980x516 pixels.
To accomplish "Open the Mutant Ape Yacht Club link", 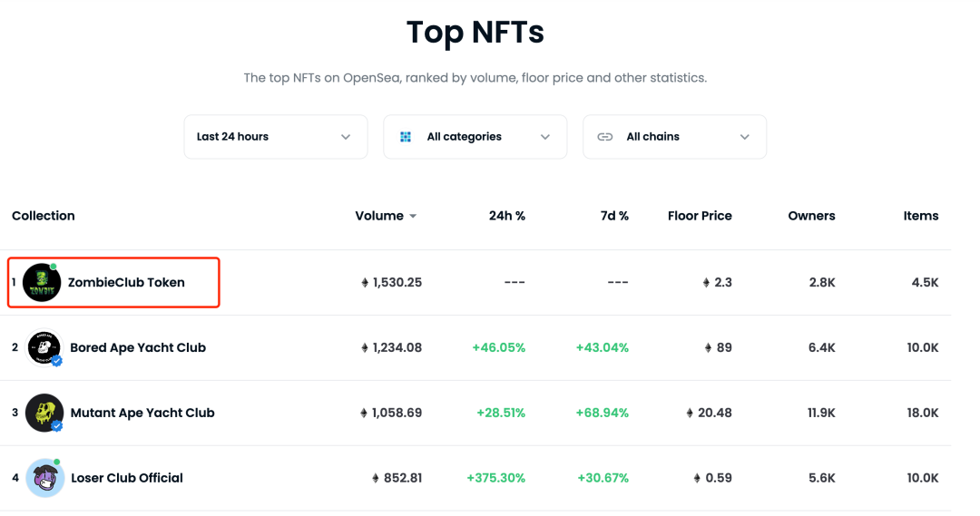I will 142,413.
